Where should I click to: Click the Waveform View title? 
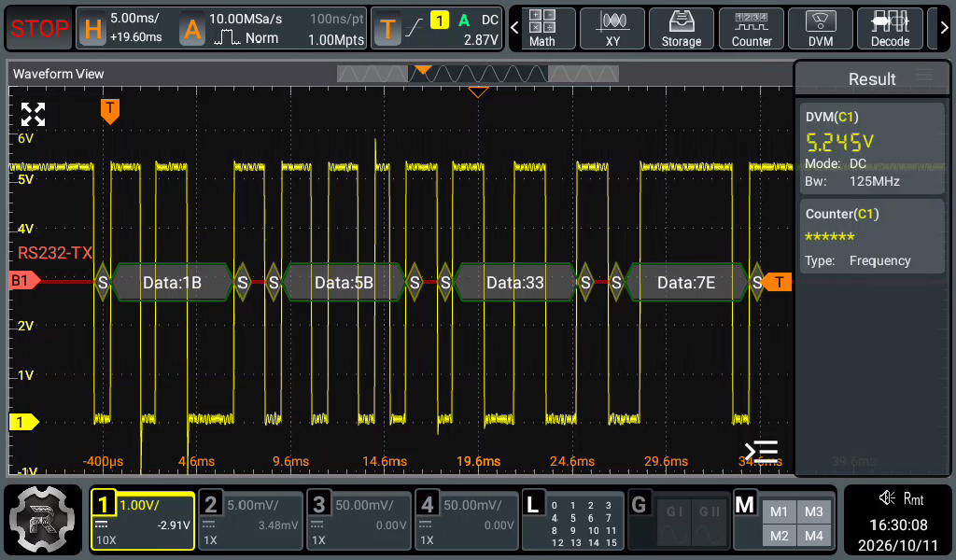click(x=59, y=74)
